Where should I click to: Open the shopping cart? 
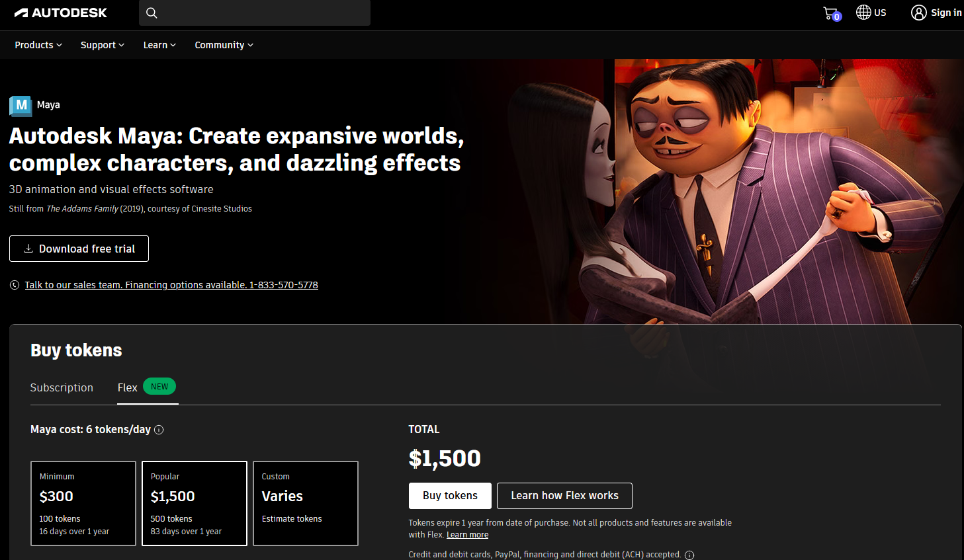click(831, 13)
